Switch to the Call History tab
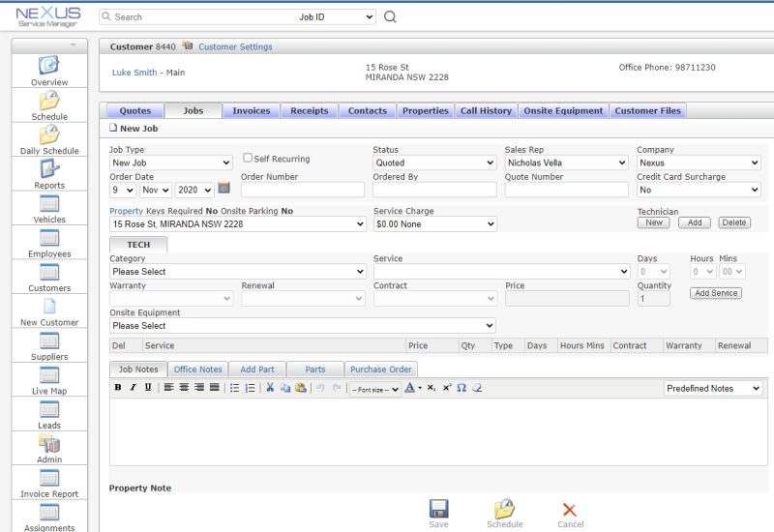 [487, 111]
